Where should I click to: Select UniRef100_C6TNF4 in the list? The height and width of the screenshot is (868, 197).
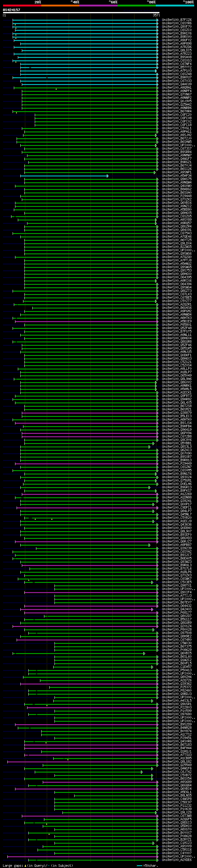point(177,64)
